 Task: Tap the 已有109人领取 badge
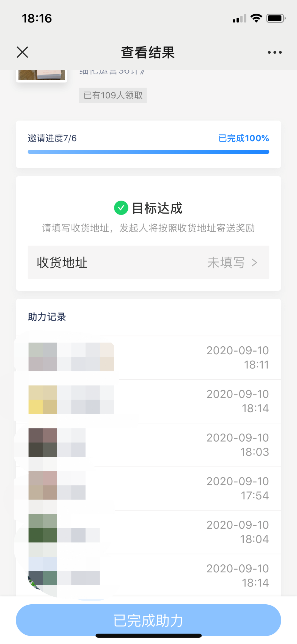(113, 95)
